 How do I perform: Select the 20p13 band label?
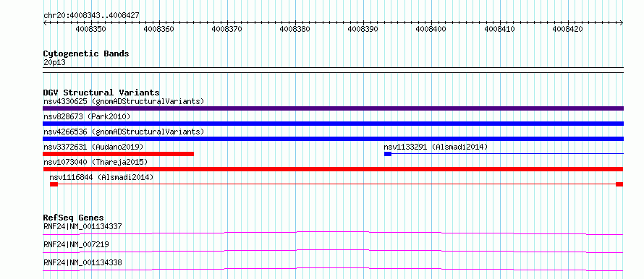(x=54, y=63)
